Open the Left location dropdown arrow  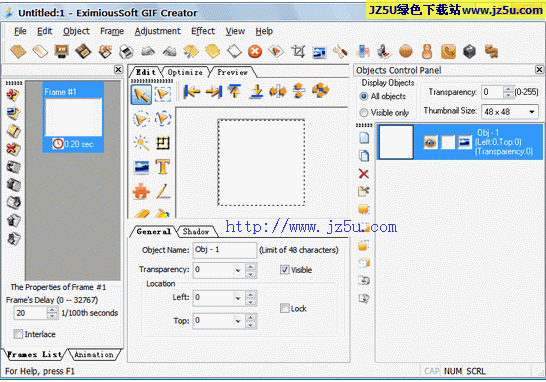(238, 298)
